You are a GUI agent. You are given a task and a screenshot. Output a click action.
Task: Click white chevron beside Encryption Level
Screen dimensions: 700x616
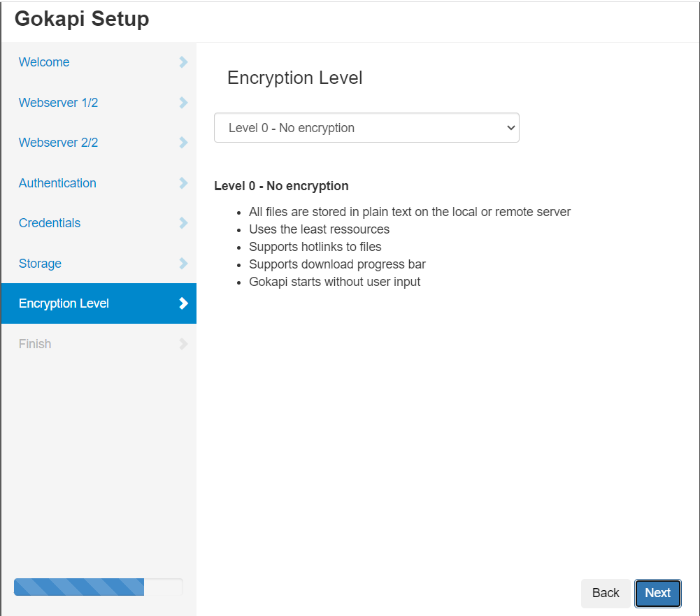[183, 303]
